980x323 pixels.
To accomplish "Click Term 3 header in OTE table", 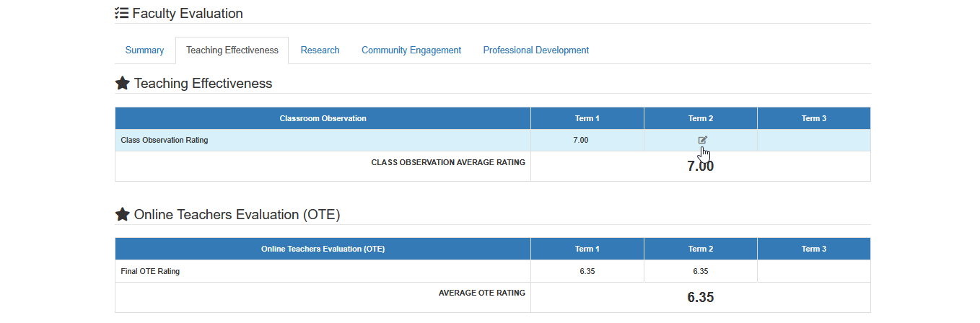I will [x=814, y=249].
